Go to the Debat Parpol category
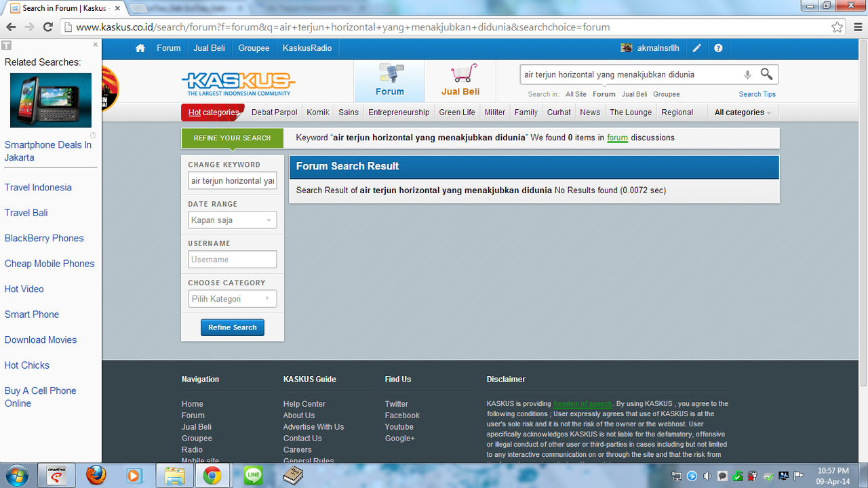Image resolution: width=868 pixels, height=488 pixels. click(275, 113)
